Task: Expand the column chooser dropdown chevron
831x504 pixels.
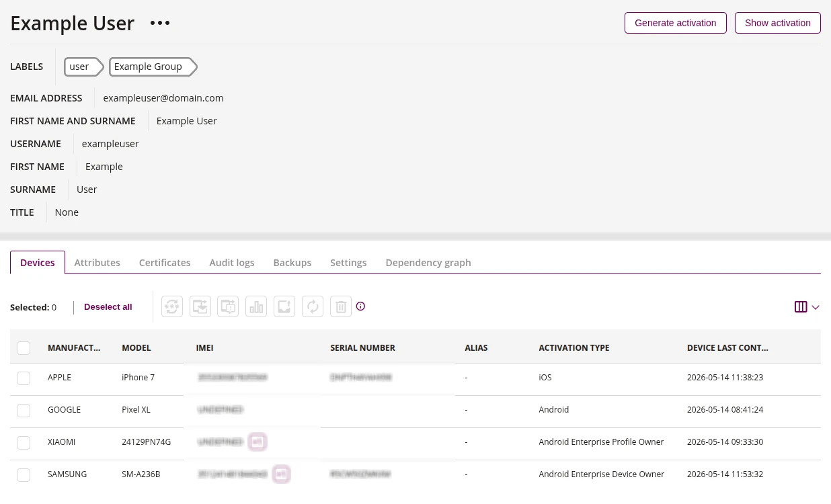Action: [816, 307]
